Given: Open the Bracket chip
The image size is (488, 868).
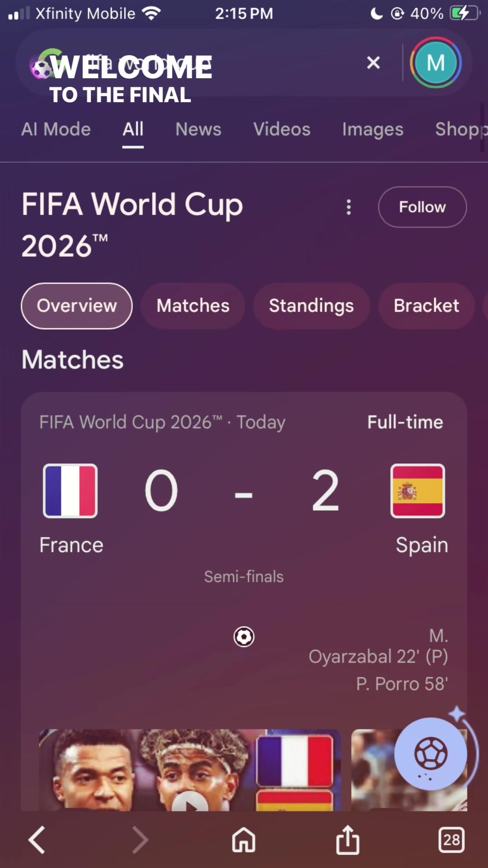Looking at the screenshot, I should pyautogui.click(x=427, y=306).
